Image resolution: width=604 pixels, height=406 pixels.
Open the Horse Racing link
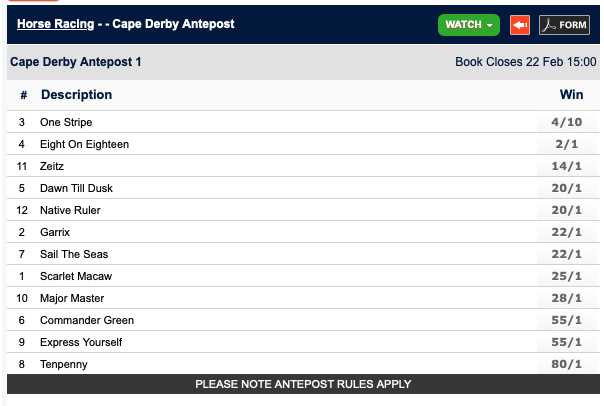[56, 24]
